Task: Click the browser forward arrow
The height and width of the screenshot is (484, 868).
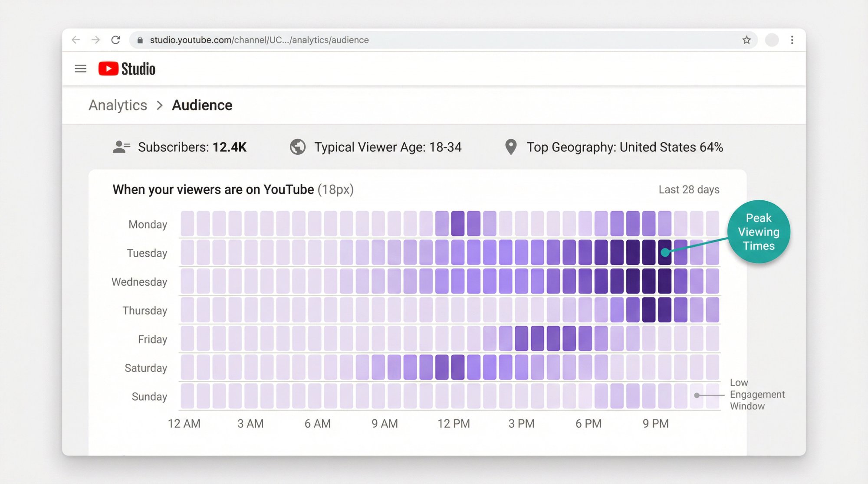Action: [96, 40]
